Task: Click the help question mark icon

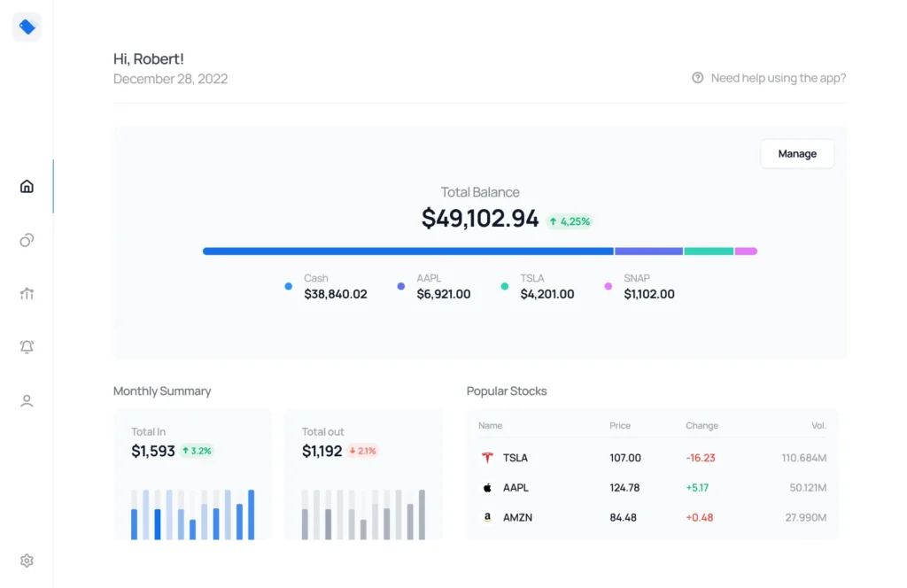Action: 698,78
